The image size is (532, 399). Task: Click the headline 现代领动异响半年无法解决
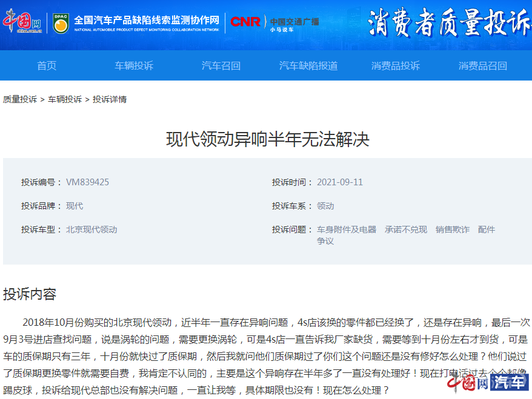tap(268, 139)
